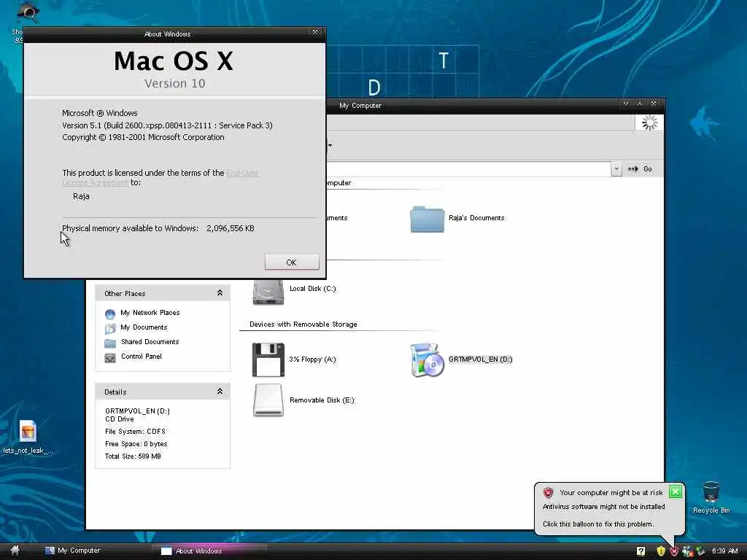Click the Start home icon on taskbar
Image resolution: width=747 pixels, height=560 pixels.
tap(15, 551)
